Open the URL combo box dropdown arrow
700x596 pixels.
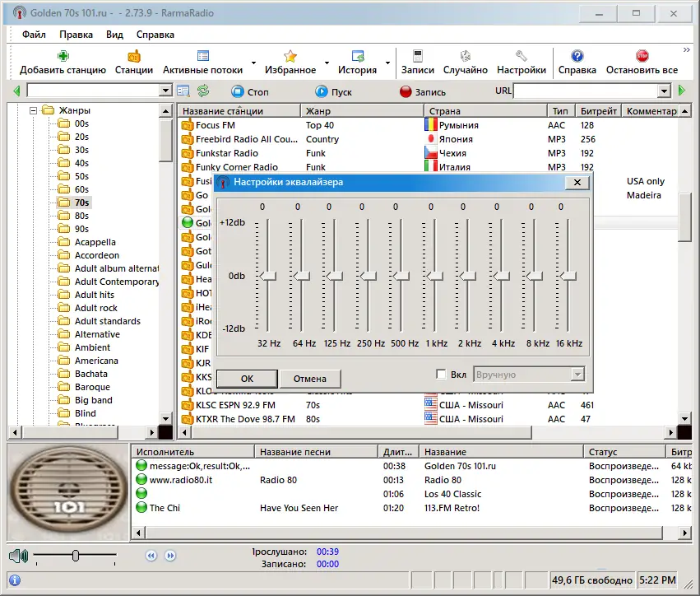pos(664,91)
